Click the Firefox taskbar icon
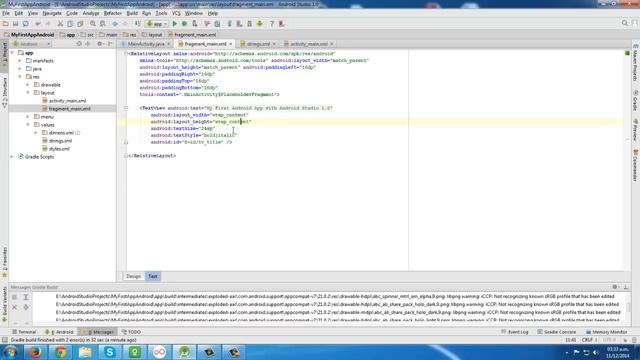640x360 pixels. [x=36, y=352]
